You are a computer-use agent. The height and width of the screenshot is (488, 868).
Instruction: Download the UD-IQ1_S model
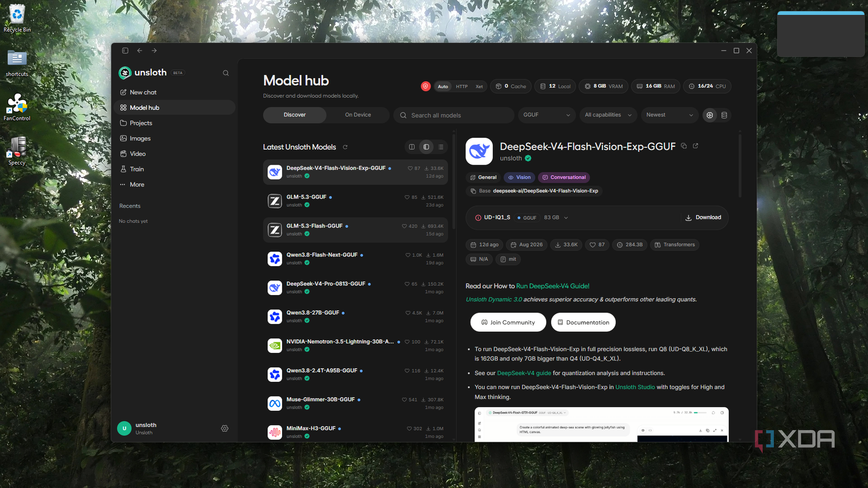(703, 218)
